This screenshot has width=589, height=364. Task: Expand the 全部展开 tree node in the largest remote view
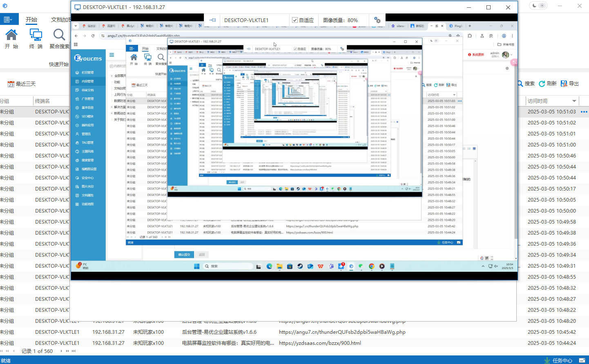pyautogui.click(x=112, y=76)
